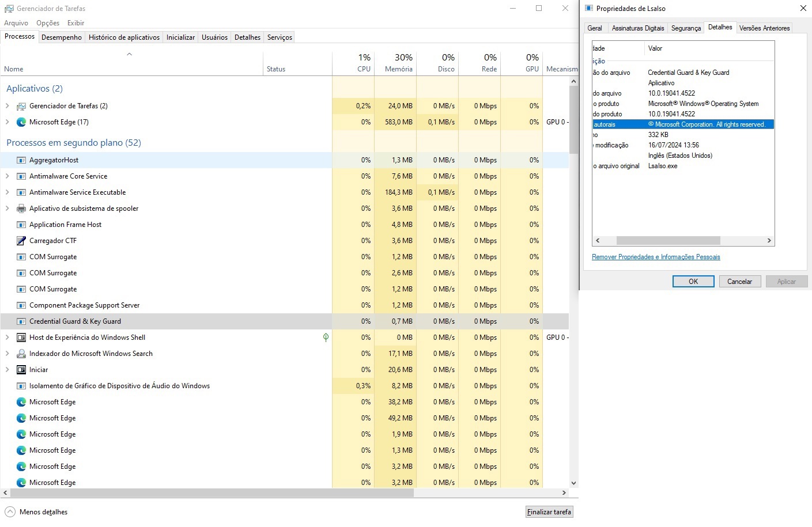Expand the Microsoft Edge (17) process group
This screenshot has height=527, width=812.
tap(7, 122)
